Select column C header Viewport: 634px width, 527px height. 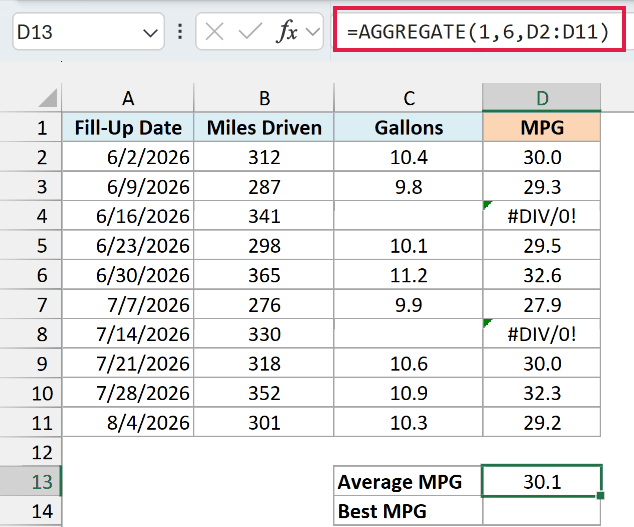(408, 98)
